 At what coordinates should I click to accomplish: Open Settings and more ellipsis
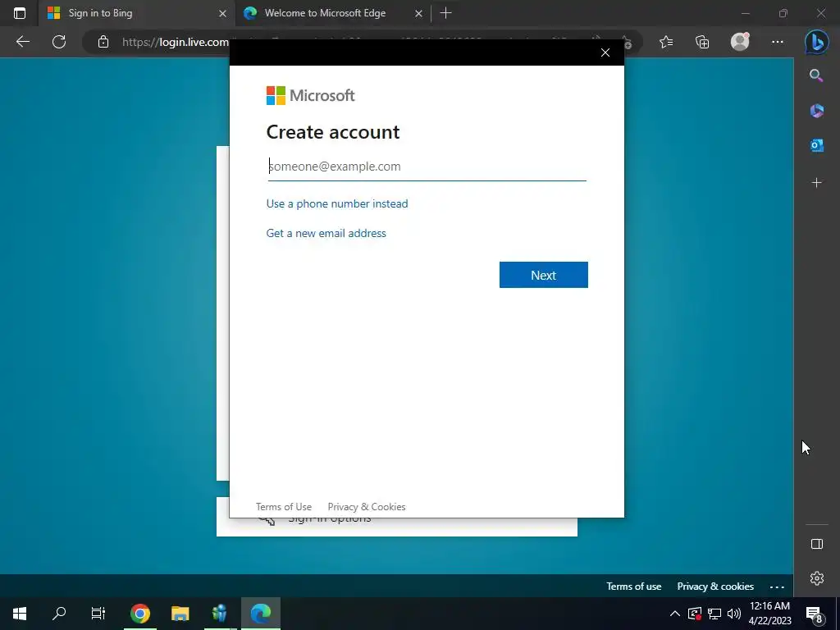[x=778, y=42]
